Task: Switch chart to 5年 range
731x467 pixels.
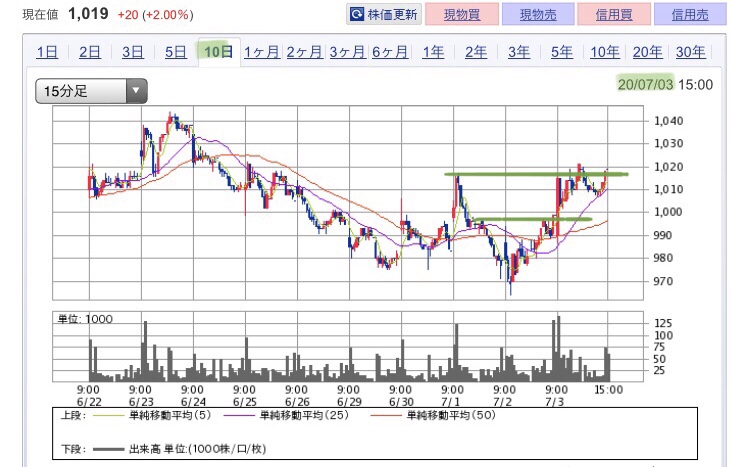Action: pos(562,52)
